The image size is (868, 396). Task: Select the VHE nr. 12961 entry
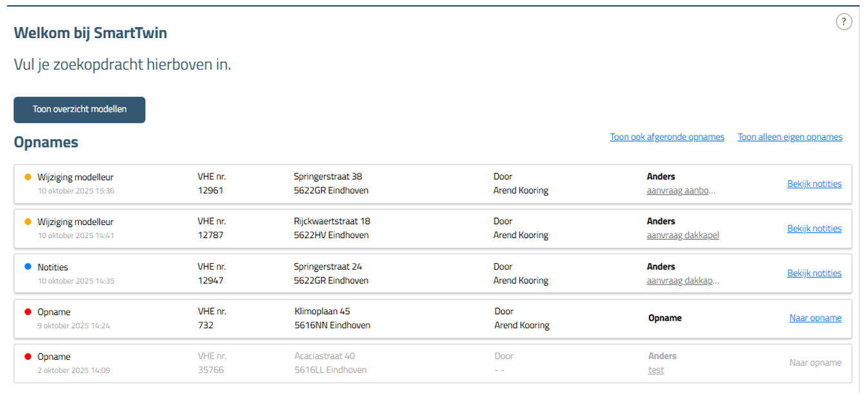(x=211, y=190)
